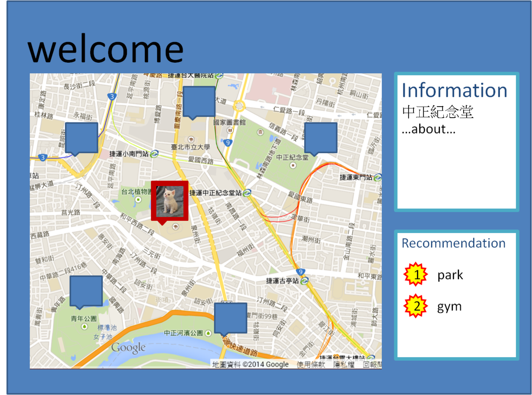Click 捷運古亭站 metro station icon
Image resolution: width=532 pixels, height=395 pixels.
click(304, 280)
